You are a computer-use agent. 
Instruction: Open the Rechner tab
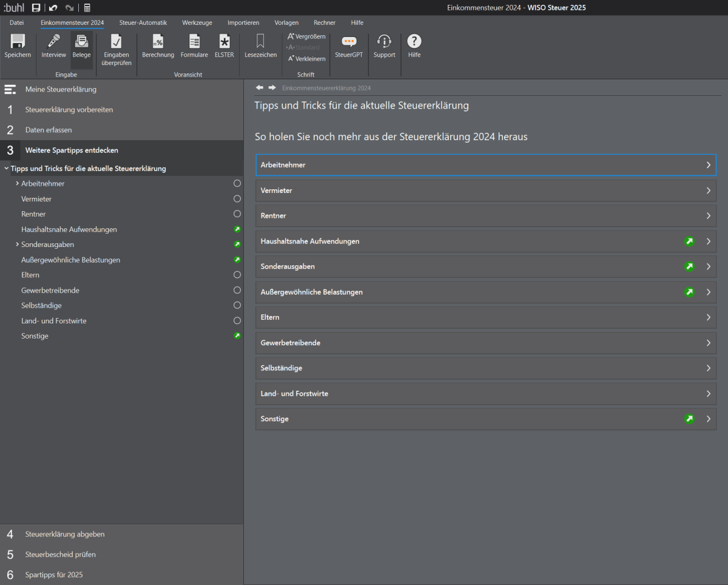(325, 22)
